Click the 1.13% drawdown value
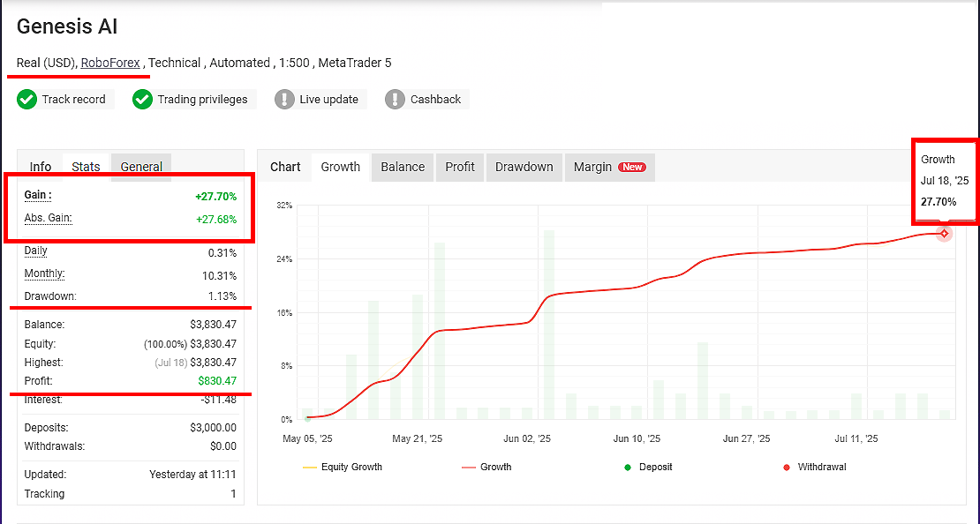 click(x=222, y=296)
